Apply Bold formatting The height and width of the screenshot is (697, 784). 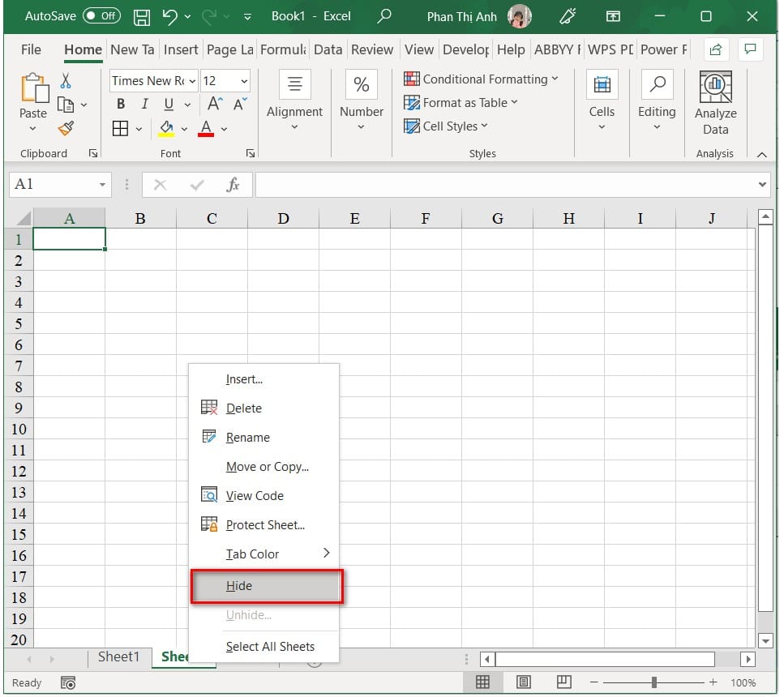click(121, 104)
